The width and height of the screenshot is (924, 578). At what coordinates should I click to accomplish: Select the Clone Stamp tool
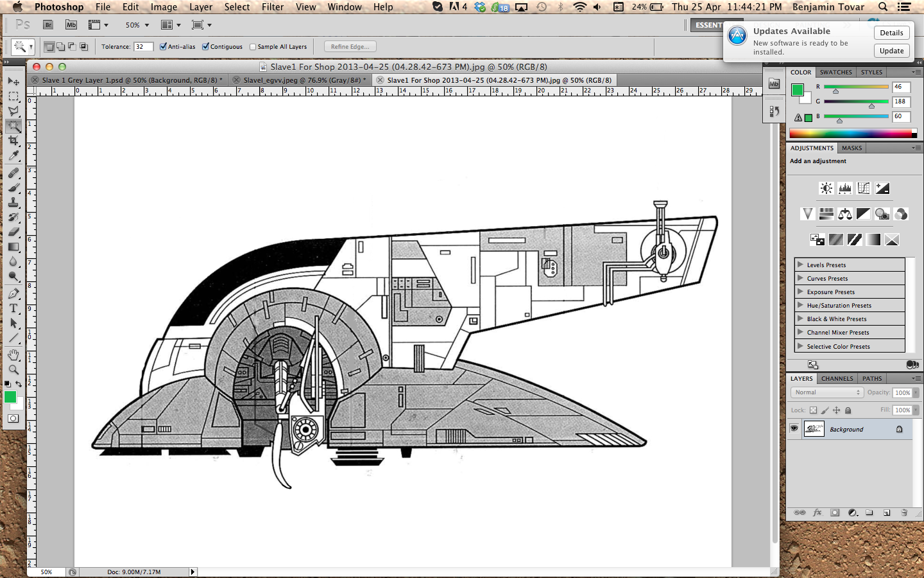click(13, 202)
